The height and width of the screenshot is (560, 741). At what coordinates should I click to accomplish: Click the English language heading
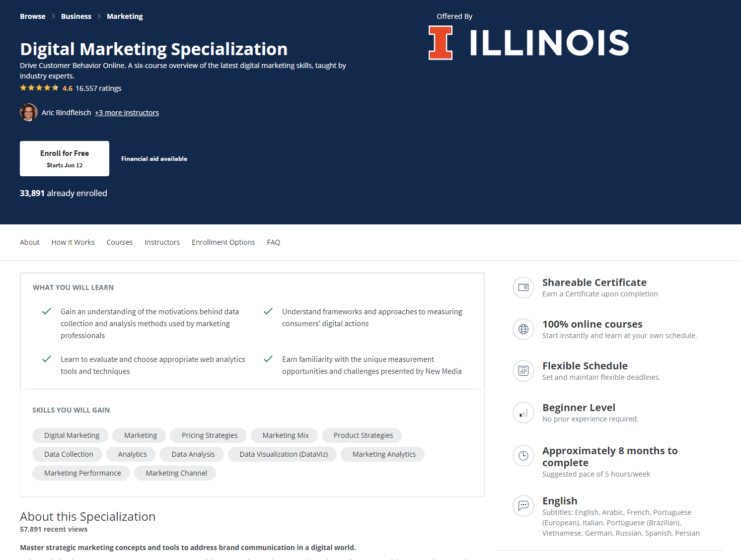click(x=560, y=501)
